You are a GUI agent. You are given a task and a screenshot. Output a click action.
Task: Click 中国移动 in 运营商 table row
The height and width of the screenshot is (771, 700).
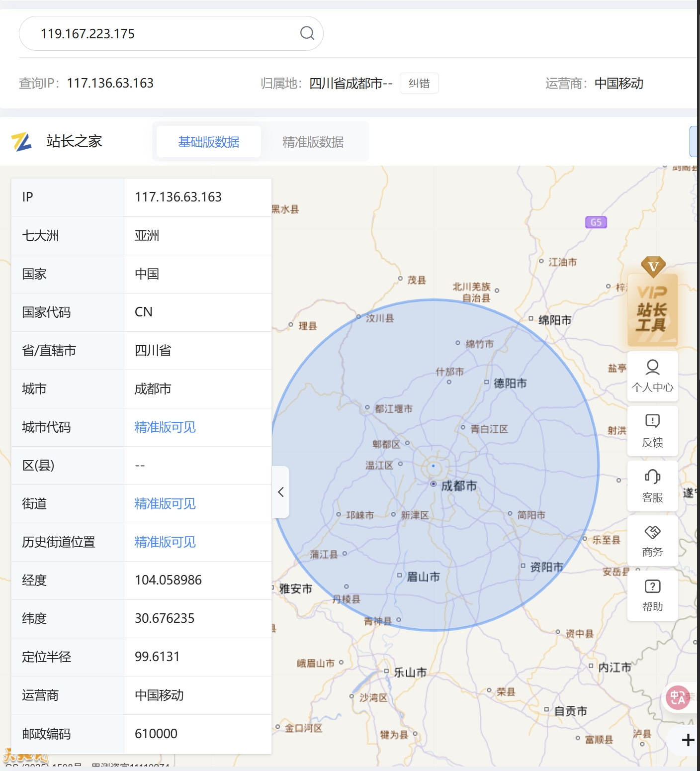click(159, 695)
